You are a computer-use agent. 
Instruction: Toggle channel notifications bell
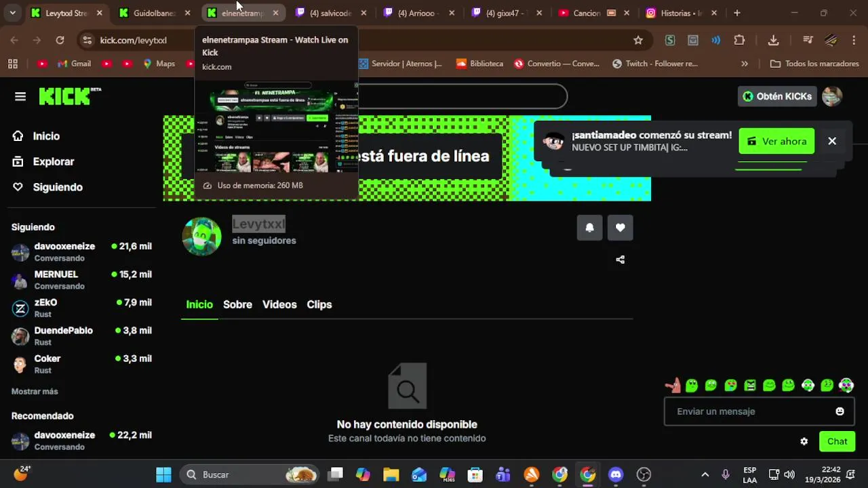[589, 228]
